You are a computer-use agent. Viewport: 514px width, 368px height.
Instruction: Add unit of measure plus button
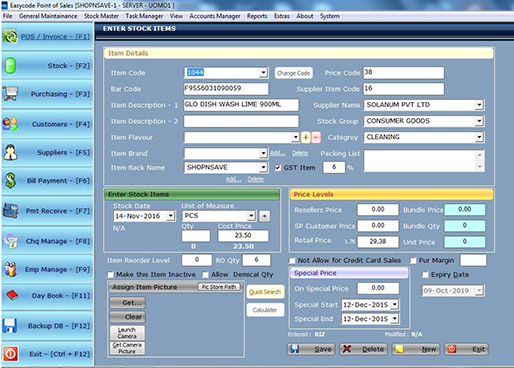point(265,216)
